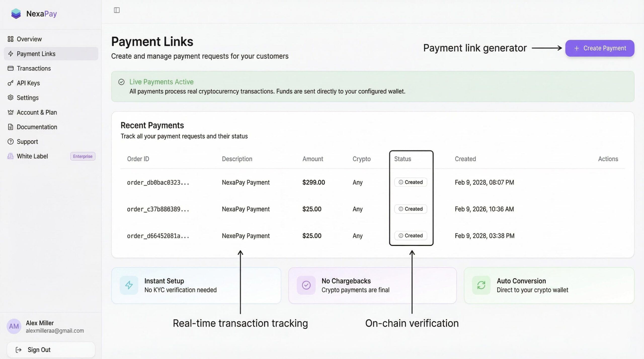Viewport: 644px width, 359px height.
Task: Select Payment Links in sidebar
Action: pos(36,54)
